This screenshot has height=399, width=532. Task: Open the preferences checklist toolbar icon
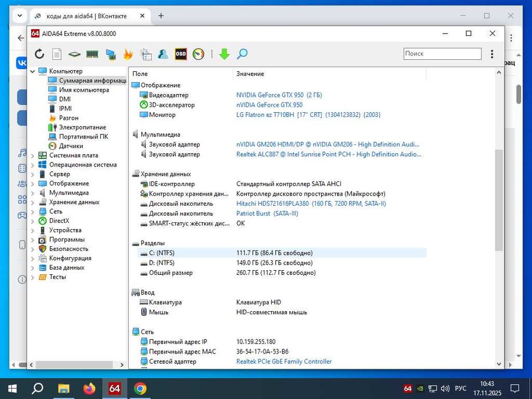click(146, 54)
